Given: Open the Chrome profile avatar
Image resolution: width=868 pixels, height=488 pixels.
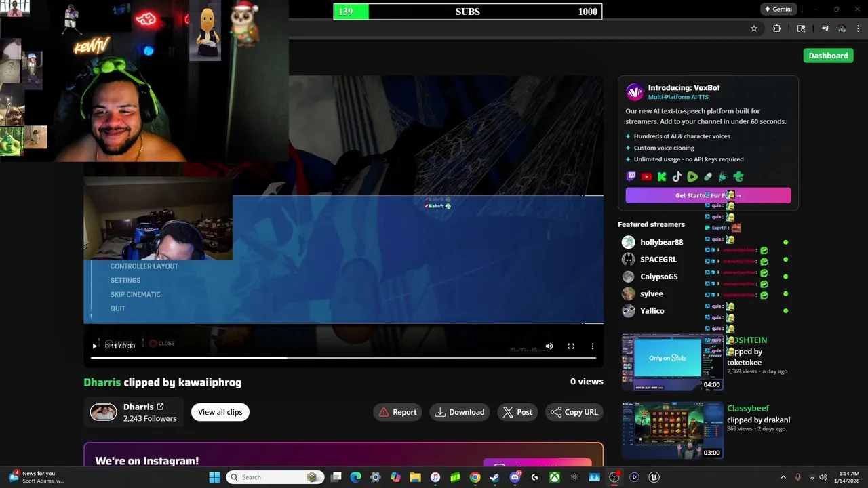Looking at the screenshot, I should point(842,28).
